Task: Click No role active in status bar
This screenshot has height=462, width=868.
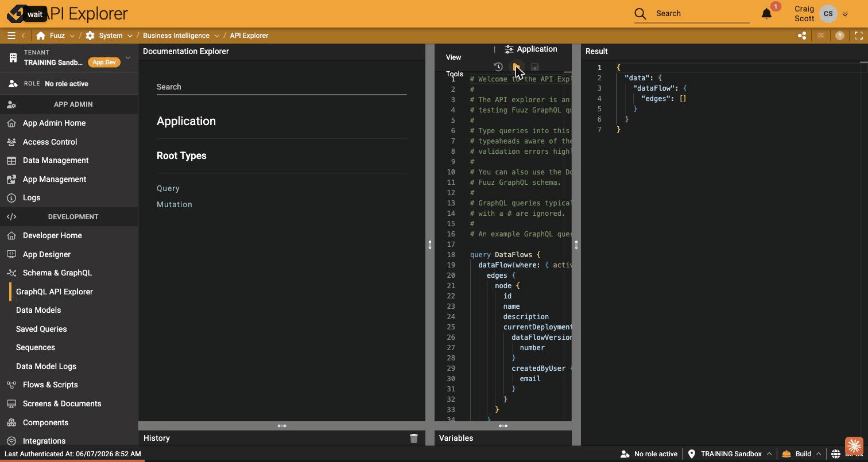Action: point(649,454)
